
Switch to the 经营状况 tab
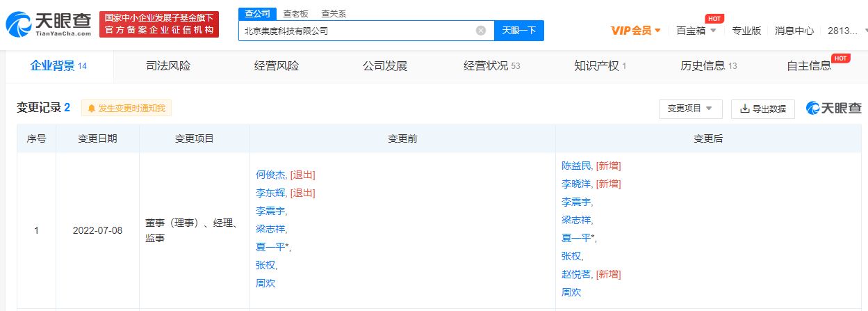click(x=492, y=66)
